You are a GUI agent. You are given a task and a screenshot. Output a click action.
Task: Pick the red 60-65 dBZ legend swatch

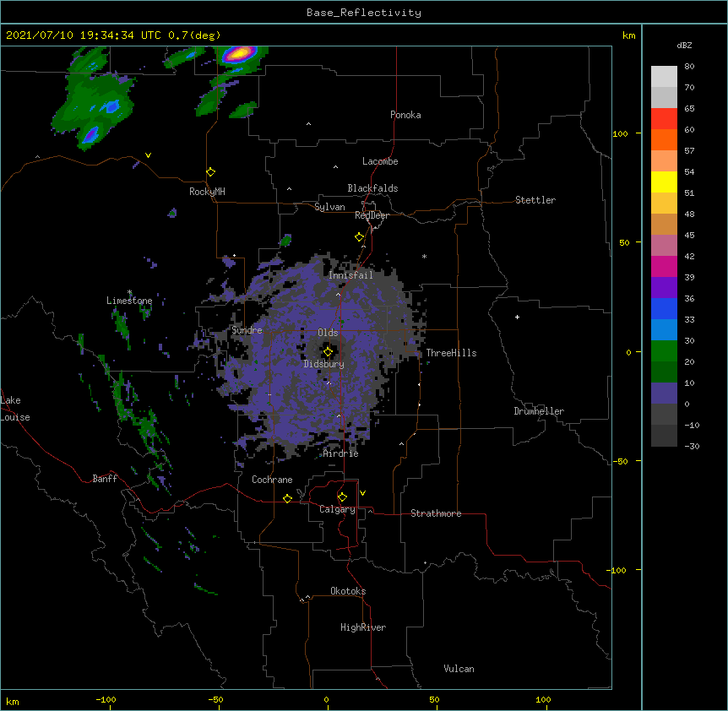[x=664, y=119]
